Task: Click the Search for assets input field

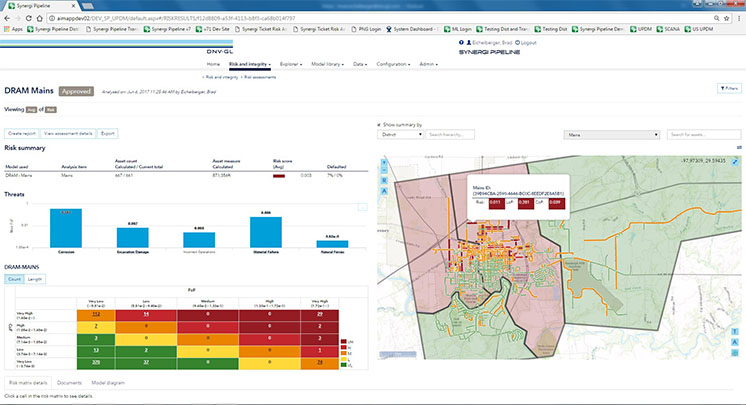Action: tap(704, 133)
